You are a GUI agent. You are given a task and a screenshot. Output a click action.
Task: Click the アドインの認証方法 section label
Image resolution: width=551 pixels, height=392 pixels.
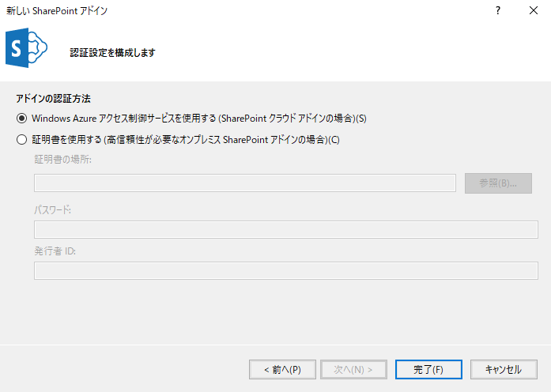click(53, 99)
